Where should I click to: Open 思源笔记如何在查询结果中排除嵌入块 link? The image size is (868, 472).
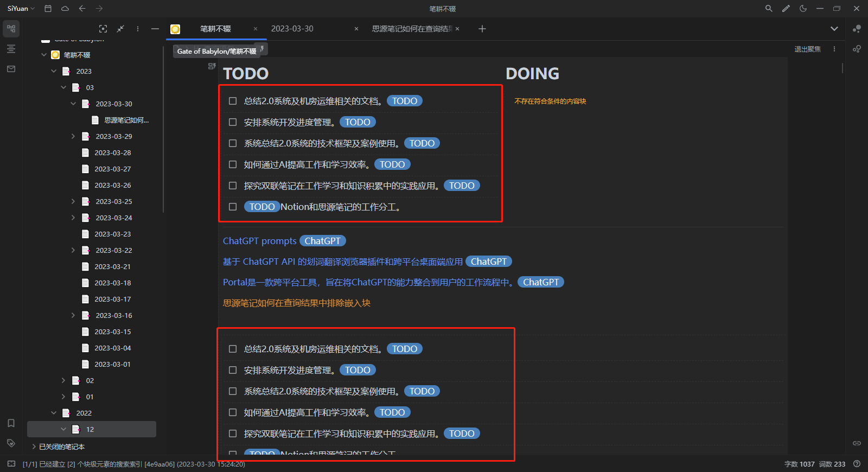297,303
